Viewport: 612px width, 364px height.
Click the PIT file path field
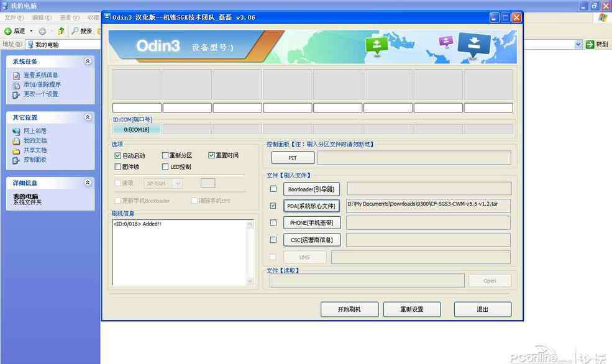(414, 158)
